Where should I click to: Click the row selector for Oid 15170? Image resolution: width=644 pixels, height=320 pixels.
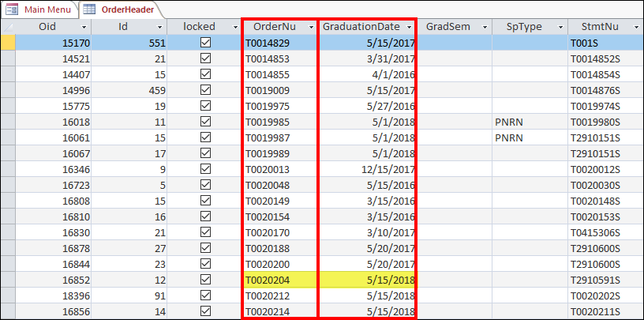coord(8,43)
